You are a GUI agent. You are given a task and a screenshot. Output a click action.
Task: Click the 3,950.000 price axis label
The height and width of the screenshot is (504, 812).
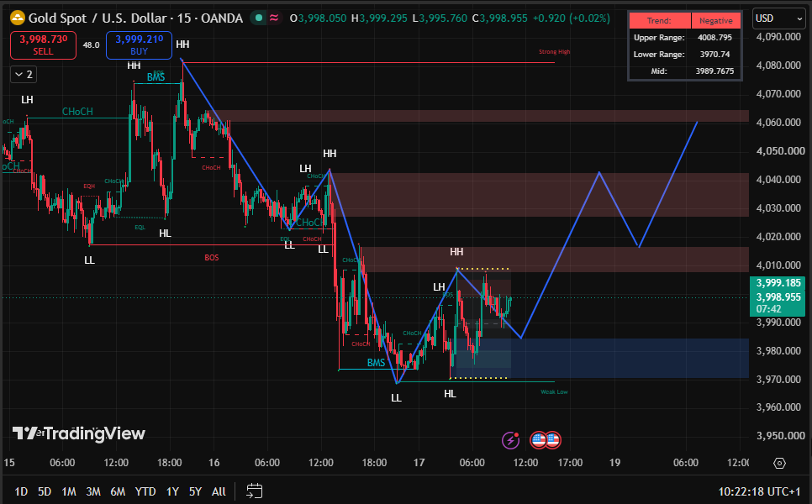(x=778, y=436)
